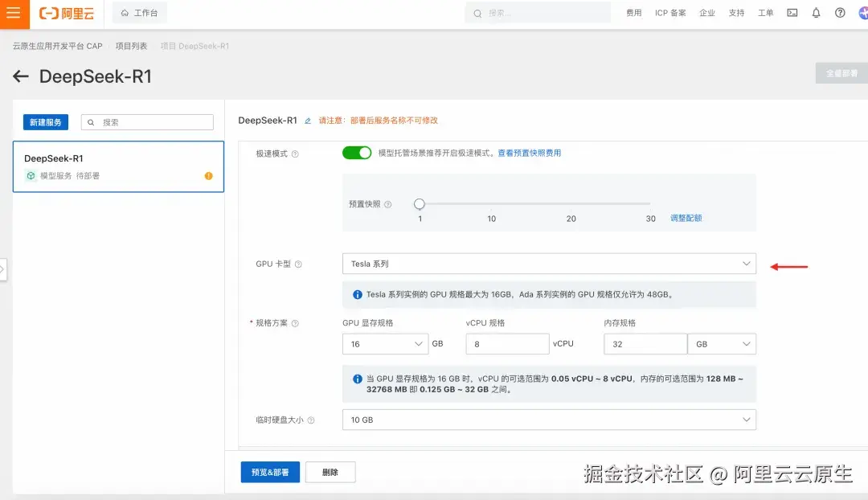The width and height of the screenshot is (868, 500).
Task: Click the sidebar service search field
Action: point(153,121)
